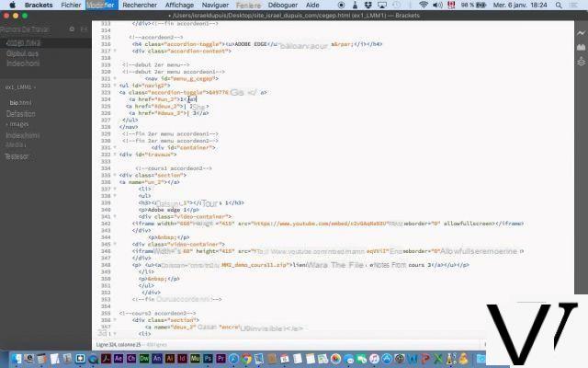Image resolution: width=588 pixels, height=368 pixels.
Task: Click the Spotlight search icon in menu bar
Action: click(559, 6)
